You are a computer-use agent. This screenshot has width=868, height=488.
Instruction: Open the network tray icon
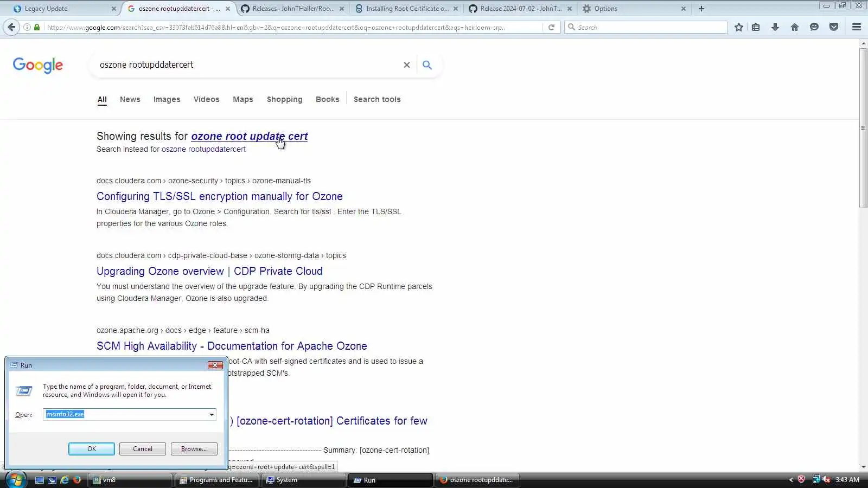pos(816,479)
